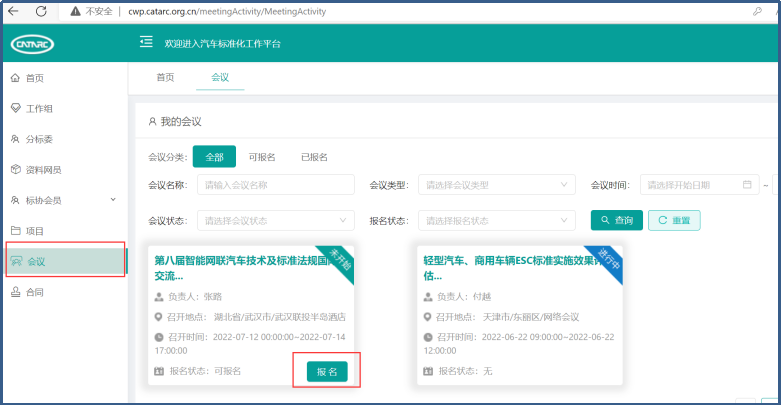The height and width of the screenshot is (405, 782).
Task: Click the 重置 reset button
Action: click(674, 220)
